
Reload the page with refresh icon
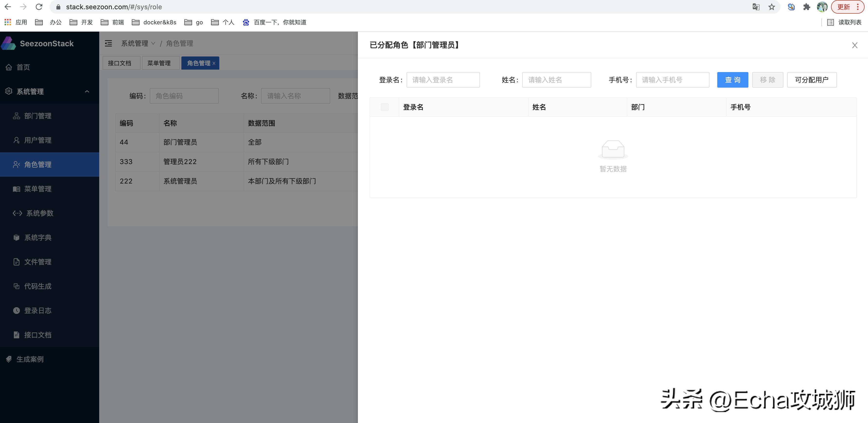[x=39, y=7]
